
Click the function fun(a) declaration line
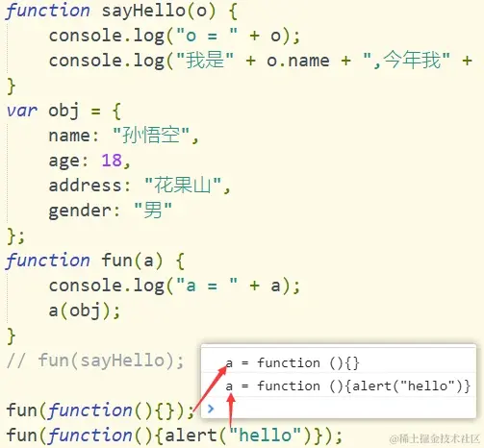[95, 261]
